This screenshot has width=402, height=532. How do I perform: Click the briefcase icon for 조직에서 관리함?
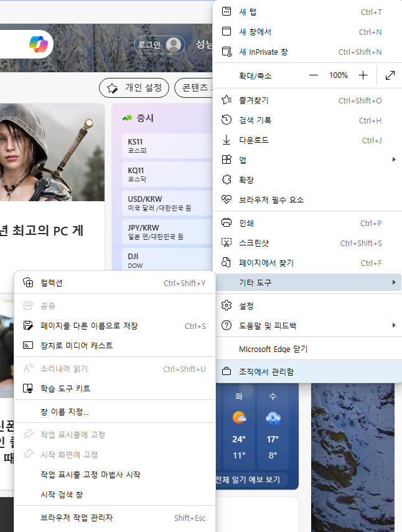click(x=227, y=371)
